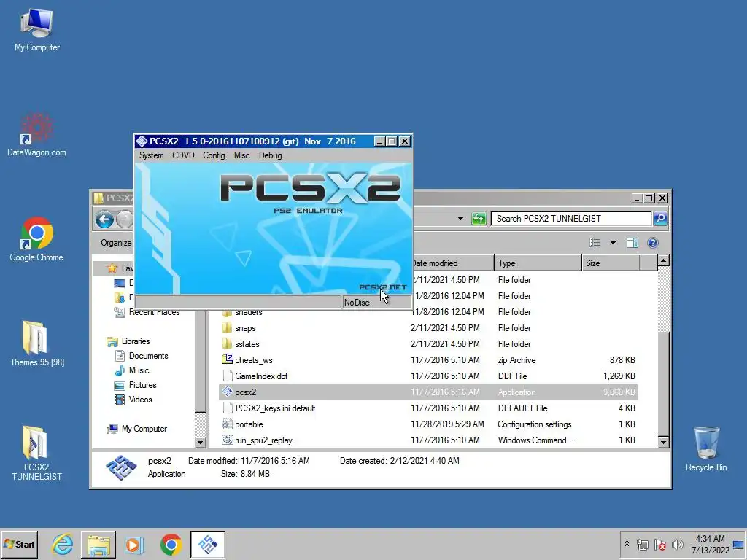Click the file list scroll up arrow
The width and height of the screenshot is (747, 560).
point(663,260)
